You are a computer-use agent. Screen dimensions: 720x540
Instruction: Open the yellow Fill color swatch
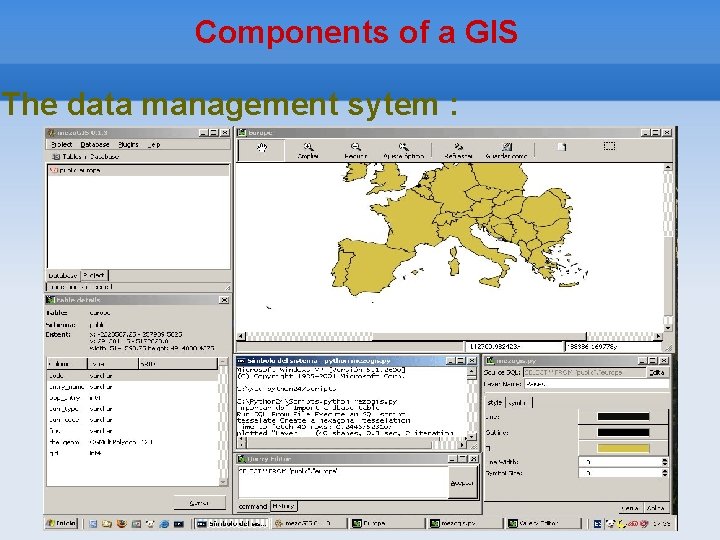click(x=623, y=448)
